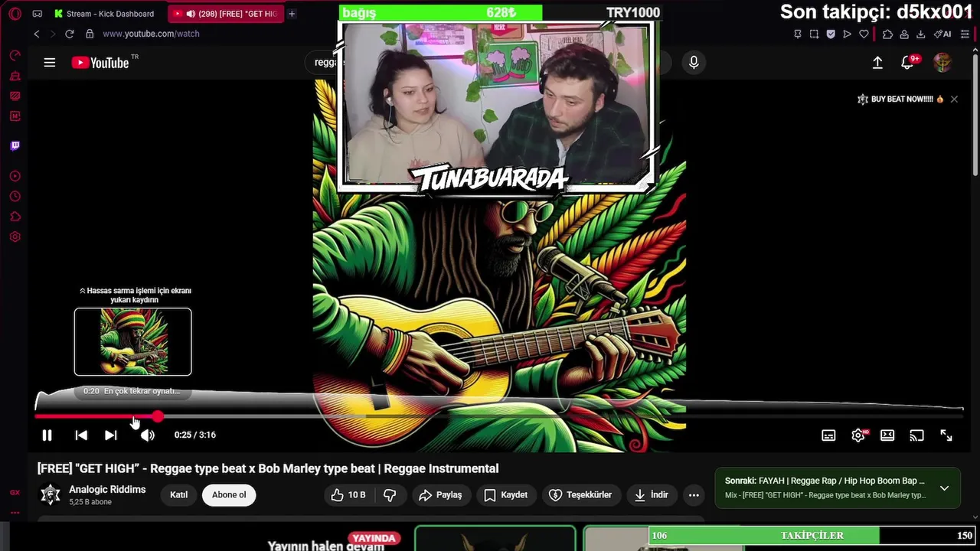
Task: Open the ad blocker shield icon
Action: (x=831, y=34)
